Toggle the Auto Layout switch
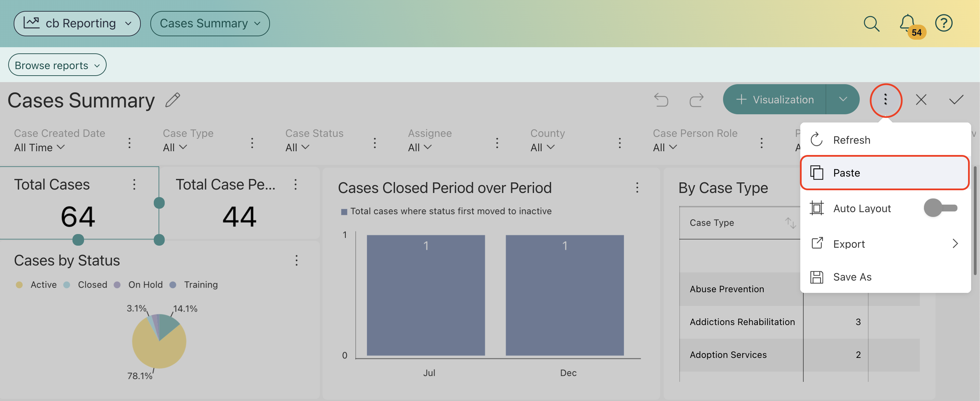 pos(940,208)
